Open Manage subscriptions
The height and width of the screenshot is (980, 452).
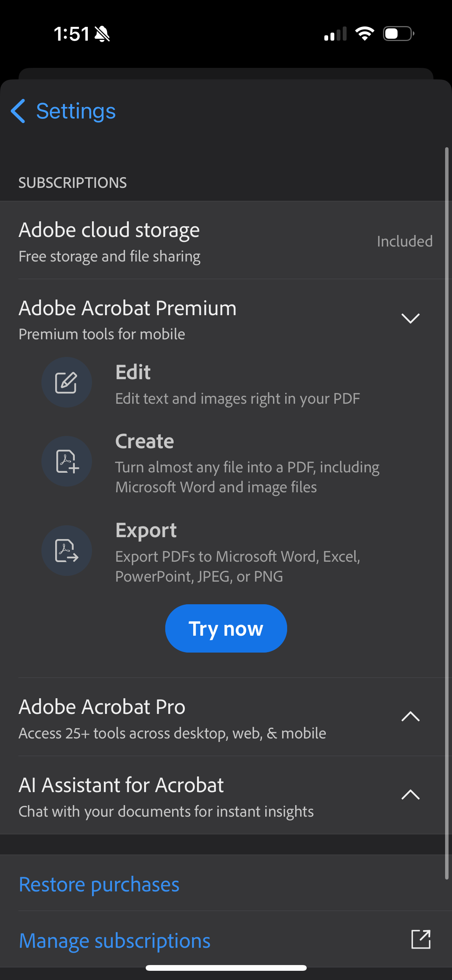click(x=114, y=940)
